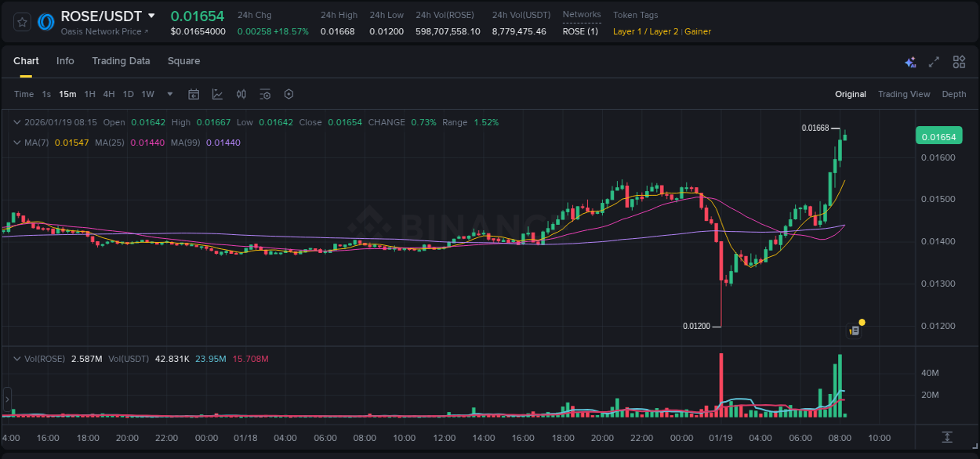Click the Oasis Network logo
Screen dimensions: 980x459
pyautogui.click(x=45, y=20)
